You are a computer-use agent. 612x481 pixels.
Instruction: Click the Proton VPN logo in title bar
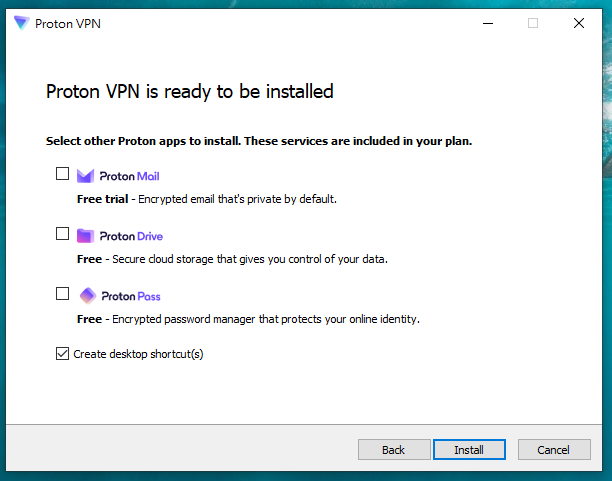[21, 23]
